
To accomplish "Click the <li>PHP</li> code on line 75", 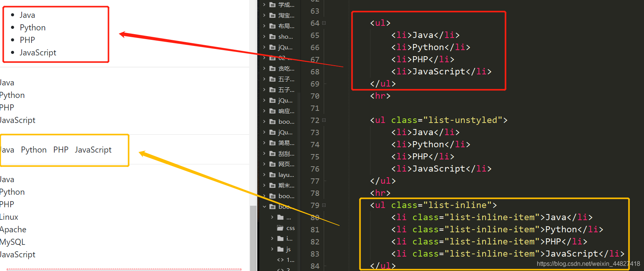I will pos(423,157).
